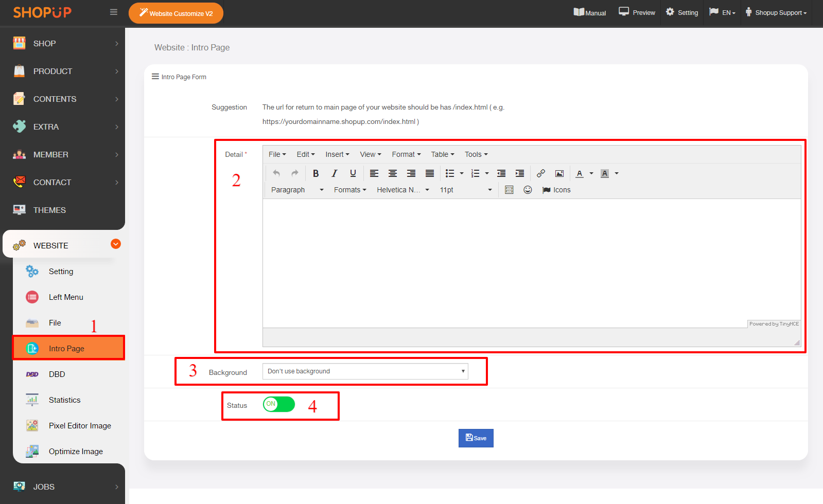The image size is (823, 504).
Task: Click the insert template icon
Action: (509, 190)
